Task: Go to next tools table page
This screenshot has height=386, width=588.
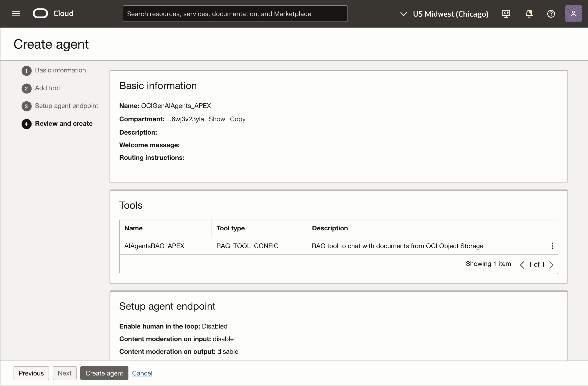Action: click(551, 264)
